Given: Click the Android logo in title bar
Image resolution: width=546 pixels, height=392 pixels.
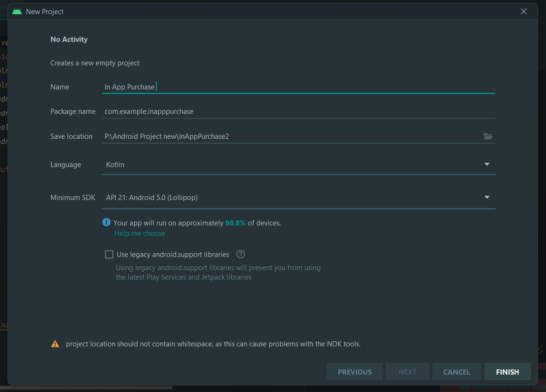Looking at the screenshot, I should tap(17, 11).
